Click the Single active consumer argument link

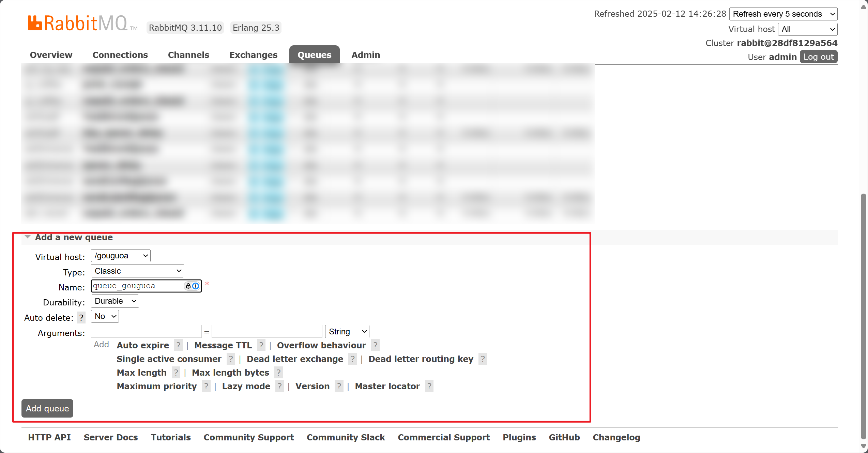(169, 359)
